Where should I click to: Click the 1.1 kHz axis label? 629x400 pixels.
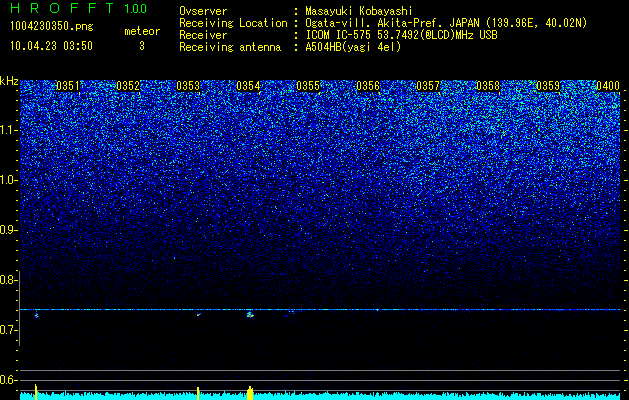point(7,130)
